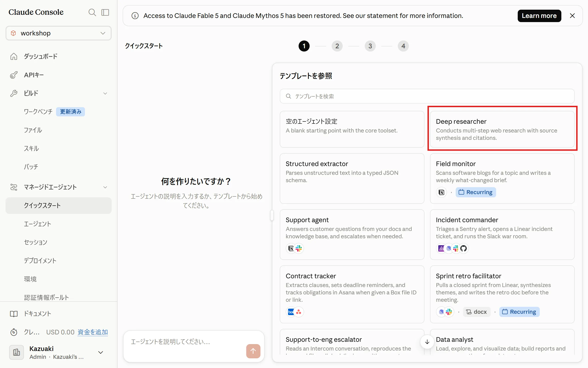Viewport: 588px width, 368px height.
Task: Open 環境 in the sidebar
Action: [x=59, y=279]
